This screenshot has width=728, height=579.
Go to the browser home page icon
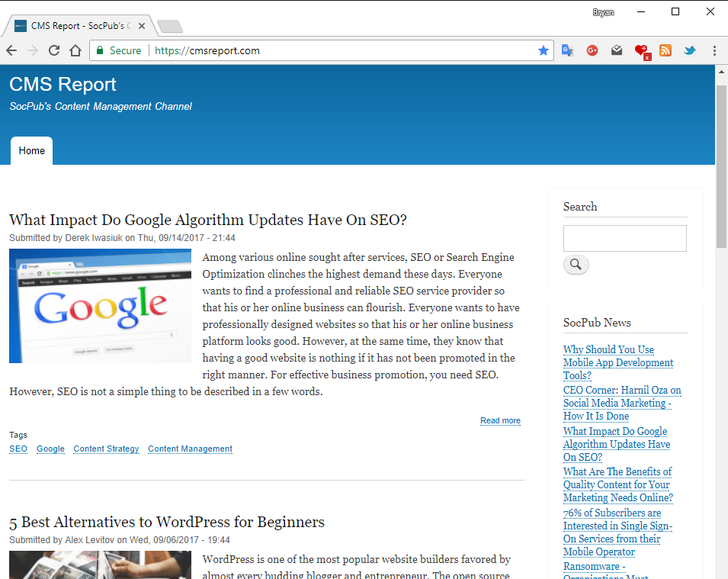[75, 50]
